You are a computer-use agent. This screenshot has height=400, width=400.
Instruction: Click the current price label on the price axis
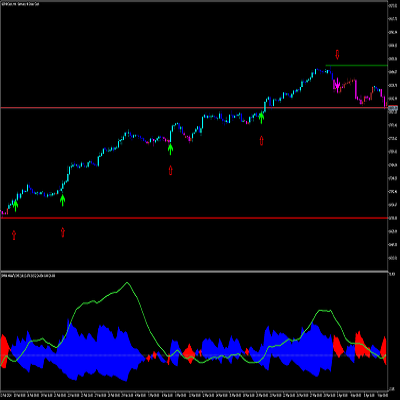point(393,108)
